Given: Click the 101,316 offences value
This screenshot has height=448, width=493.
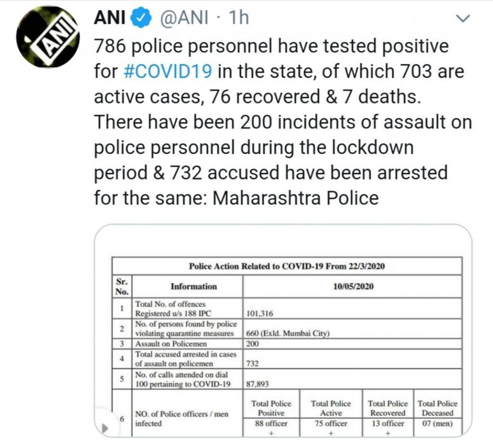Looking at the screenshot, I should point(260,313).
